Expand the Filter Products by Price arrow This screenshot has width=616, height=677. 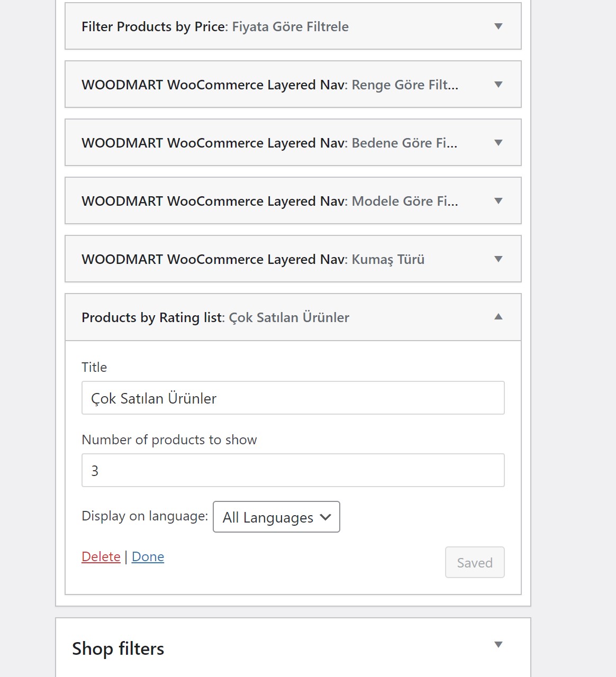pyautogui.click(x=498, y=26)
